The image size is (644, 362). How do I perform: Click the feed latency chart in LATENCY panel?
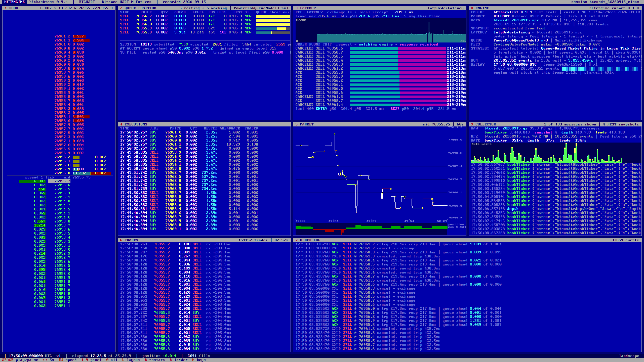tap(381, 30)
